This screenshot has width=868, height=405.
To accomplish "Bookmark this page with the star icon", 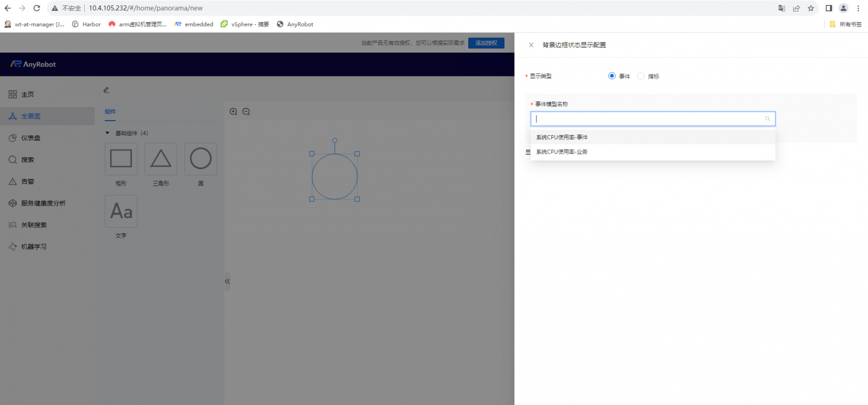I will pos(811,8).
